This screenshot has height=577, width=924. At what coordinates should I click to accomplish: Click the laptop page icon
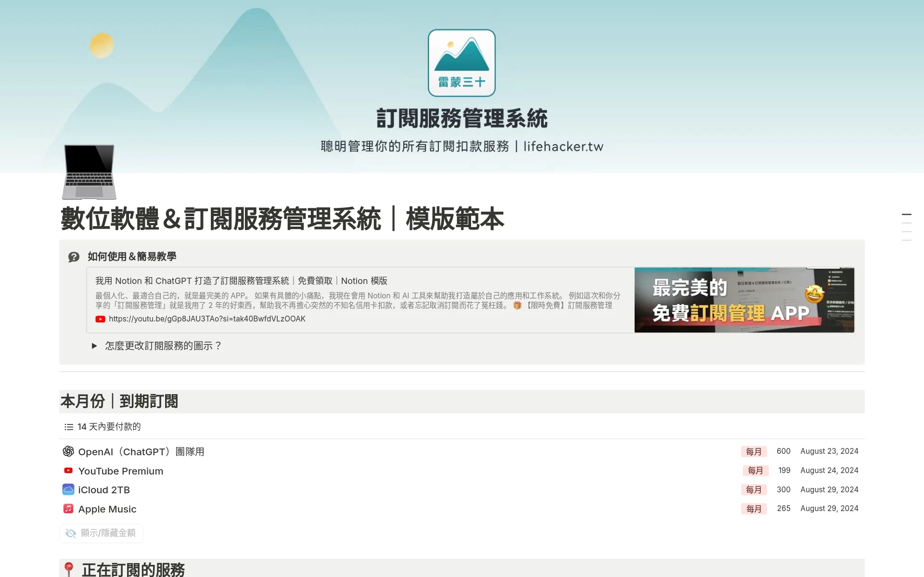pos(89,172)
